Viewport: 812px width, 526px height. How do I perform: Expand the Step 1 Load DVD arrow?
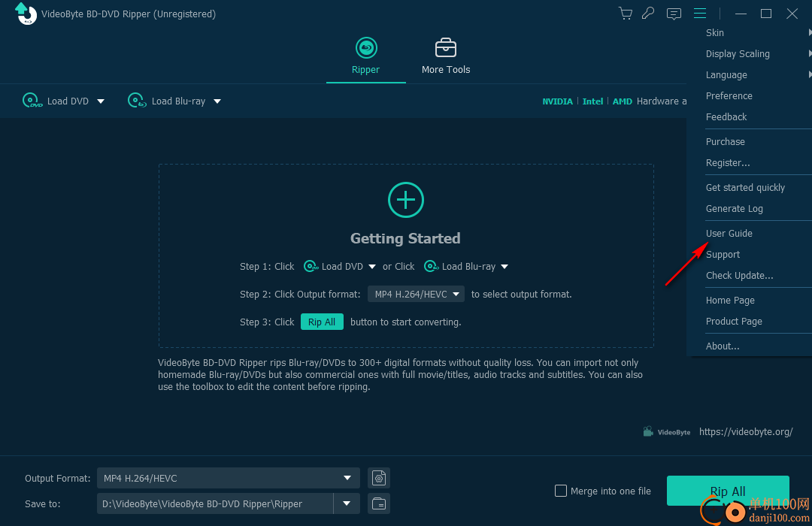pos(372,267)
